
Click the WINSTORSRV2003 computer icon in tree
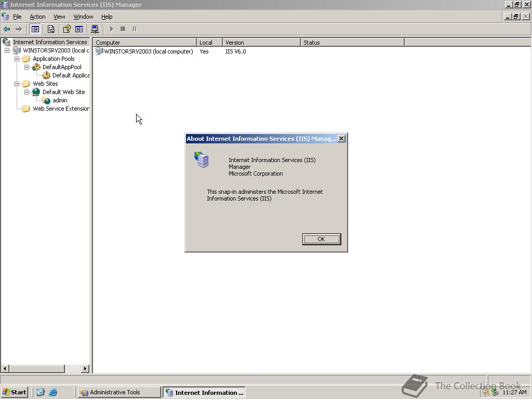coord(17,50)
